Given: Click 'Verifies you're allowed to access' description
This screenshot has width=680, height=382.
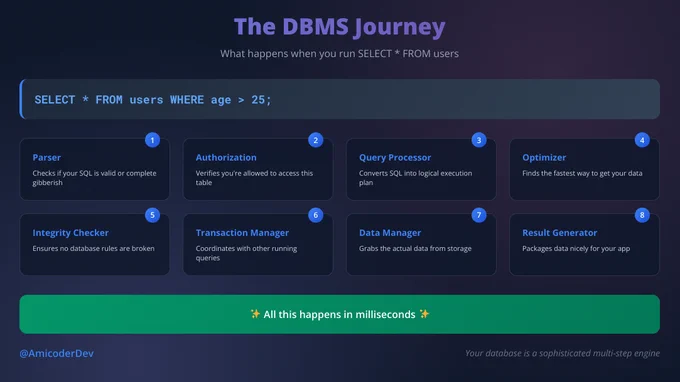Looking at the screenshot, I should pyautogui.click(x=254, y=178).
